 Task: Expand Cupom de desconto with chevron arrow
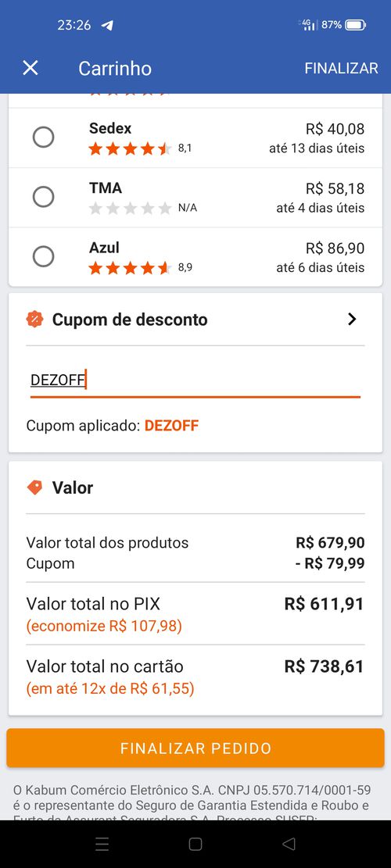pos(352,320)
